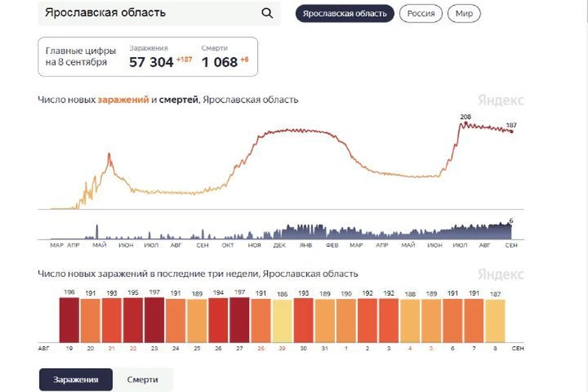Click the bar for August 20
Screen dimensions: 588x392
click(91, 321)
